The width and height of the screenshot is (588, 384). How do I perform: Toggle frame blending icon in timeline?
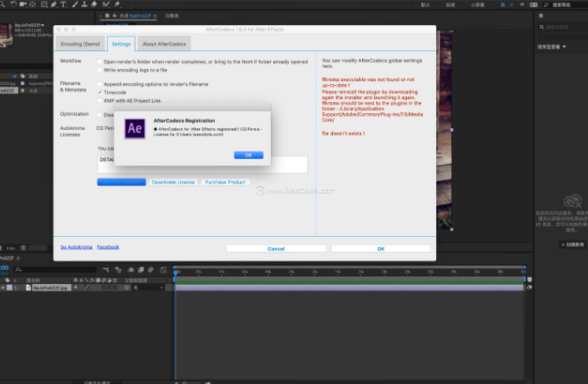point(141,270)
